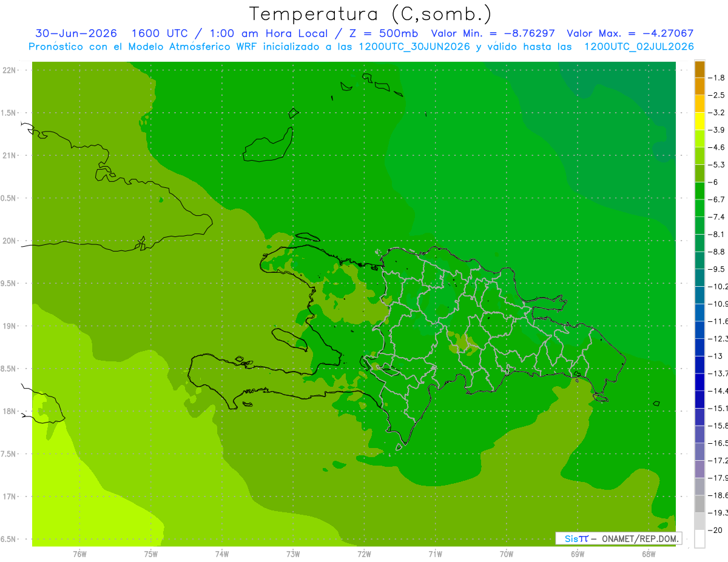
Task: Click legend swatch between -3.9 and -4.6
Action: coord(699,139)
